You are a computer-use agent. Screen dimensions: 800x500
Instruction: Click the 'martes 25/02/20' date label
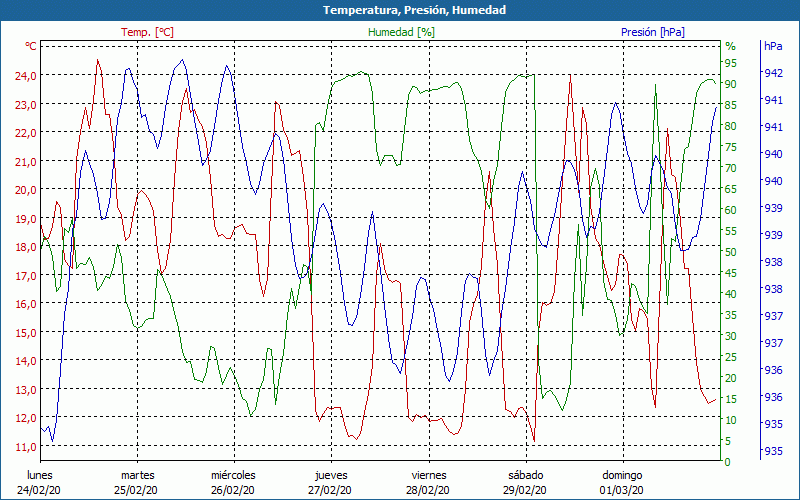pos(137,483)
